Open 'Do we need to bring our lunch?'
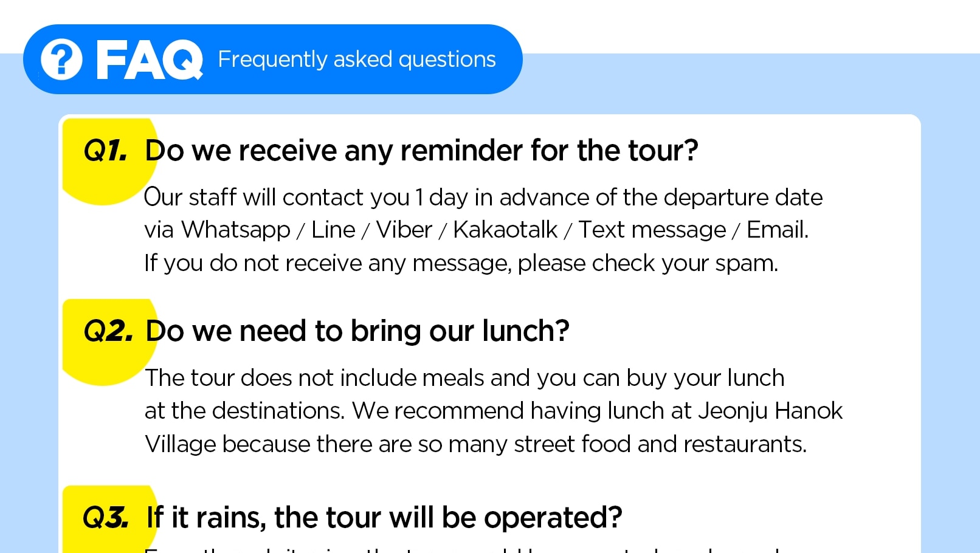 pyautogui.click(x=357, y=331)
